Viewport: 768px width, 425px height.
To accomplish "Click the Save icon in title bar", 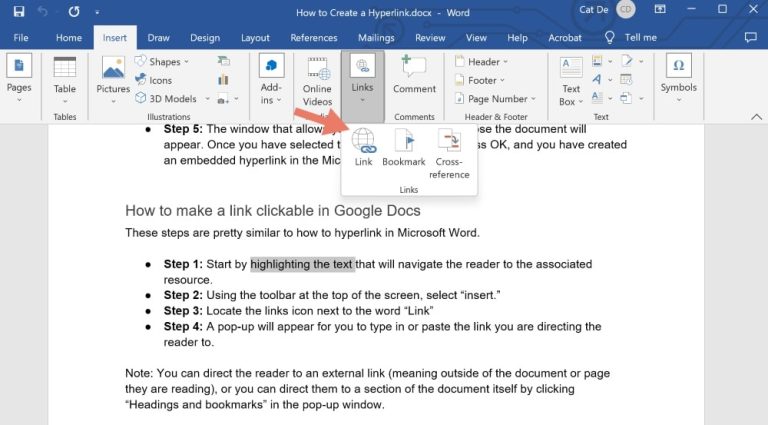I will [x=19, y=11].
